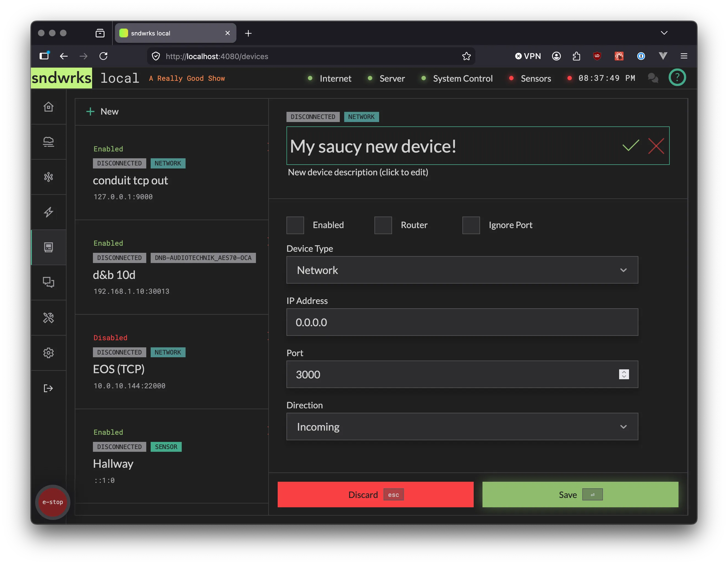
Task: Select the Hallway sensor device
Action: (x=172, y=456)
